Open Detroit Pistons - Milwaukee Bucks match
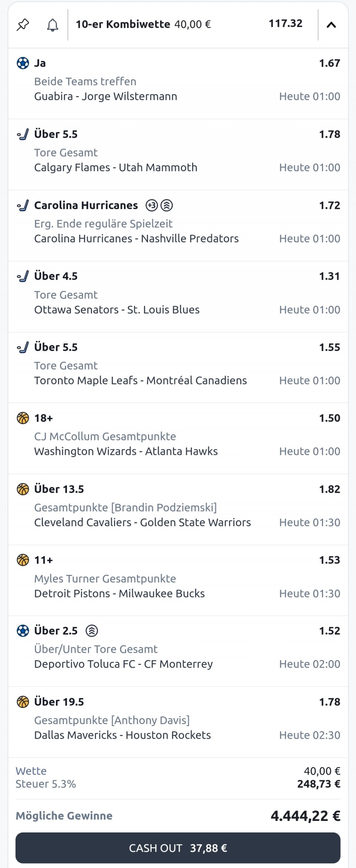 coord(119,593)
